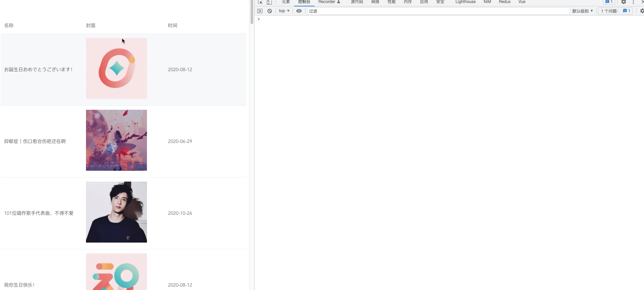Open the 默认级别 log level dropdown

click(582, 11)
